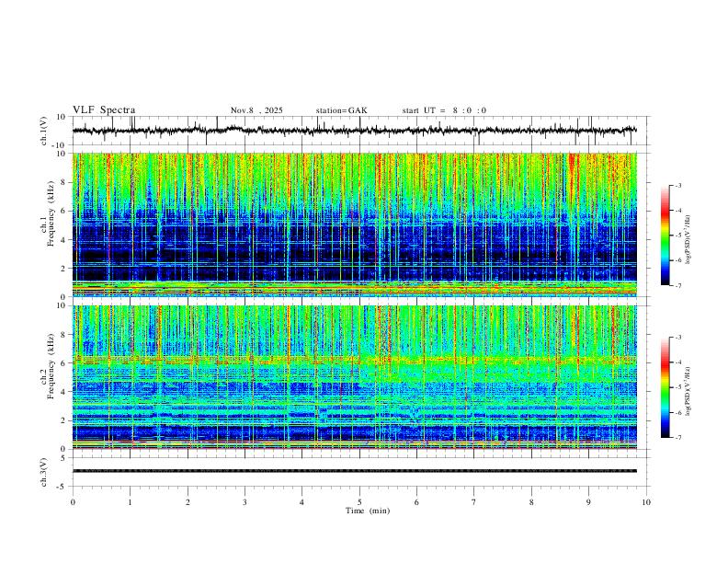The image size is (728, 563).
Task: Click the ch.1 PSD color bar
Action: 665,236
